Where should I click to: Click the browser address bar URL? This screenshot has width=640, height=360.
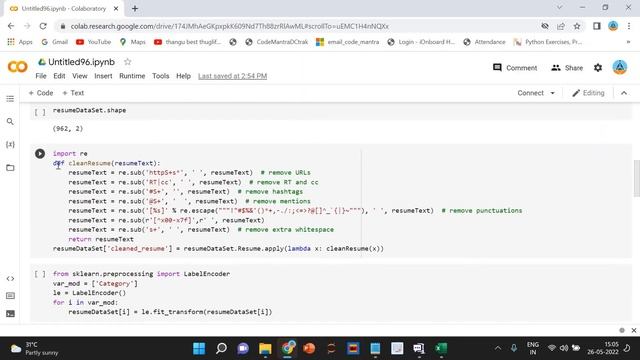coord(229,26)
